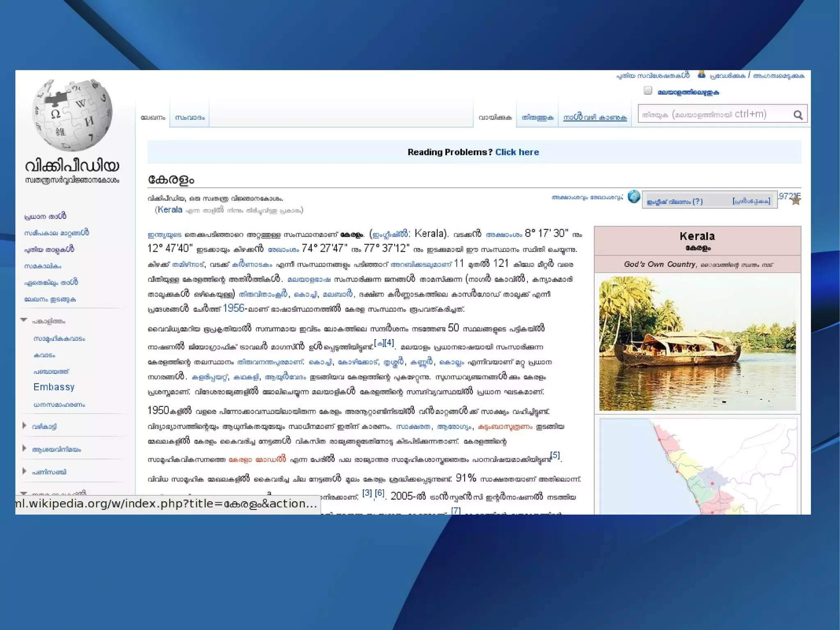The height and width of the screenshot is (630, 840).
Task: Click the Wikipedia globe logo
Action: pos(72,115)
